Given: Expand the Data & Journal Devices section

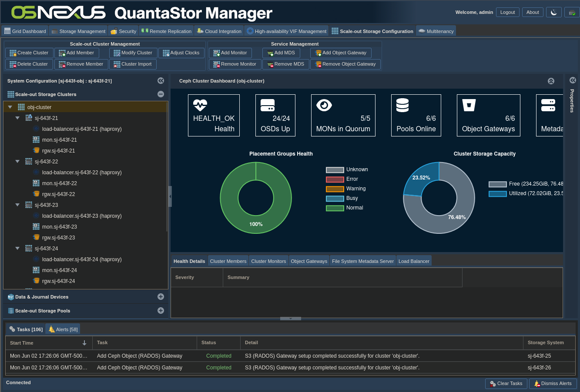Looking at the screenshot, I should [x=161, y=297].
